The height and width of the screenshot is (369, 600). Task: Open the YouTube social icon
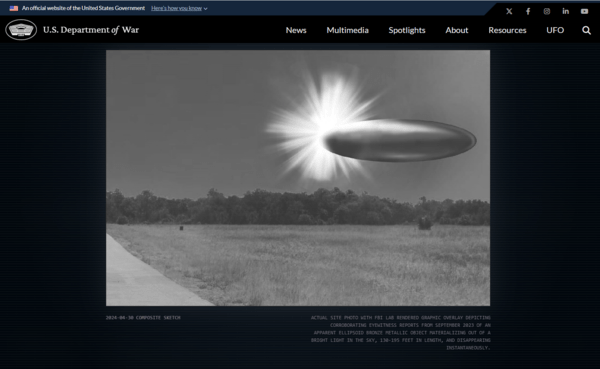584,11
